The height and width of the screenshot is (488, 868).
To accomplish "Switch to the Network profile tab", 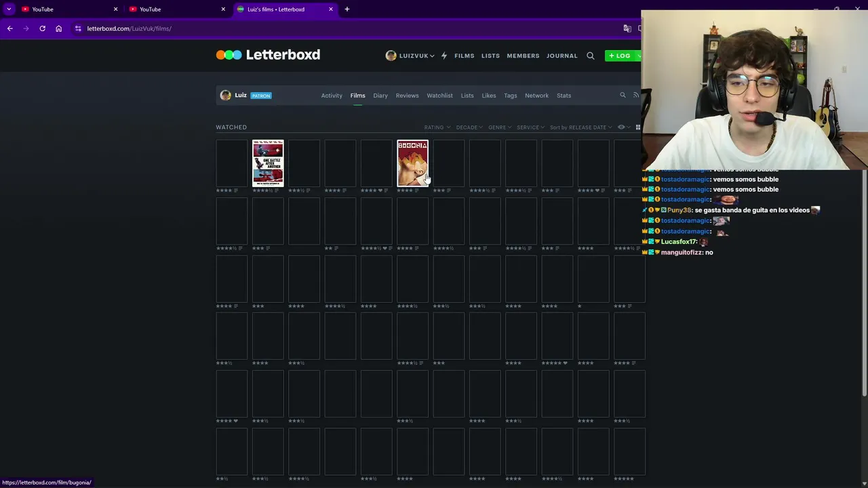I will coord(536,96).
